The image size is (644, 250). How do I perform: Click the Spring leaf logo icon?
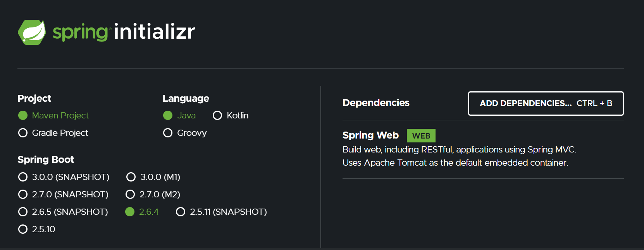coord(32,32)
